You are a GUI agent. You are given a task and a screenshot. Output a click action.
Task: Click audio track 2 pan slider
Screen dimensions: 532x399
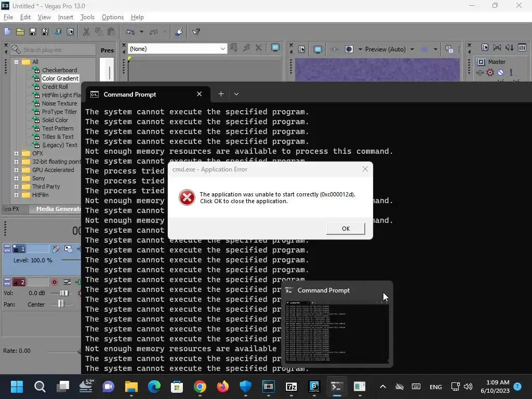[x=61, y=304]
